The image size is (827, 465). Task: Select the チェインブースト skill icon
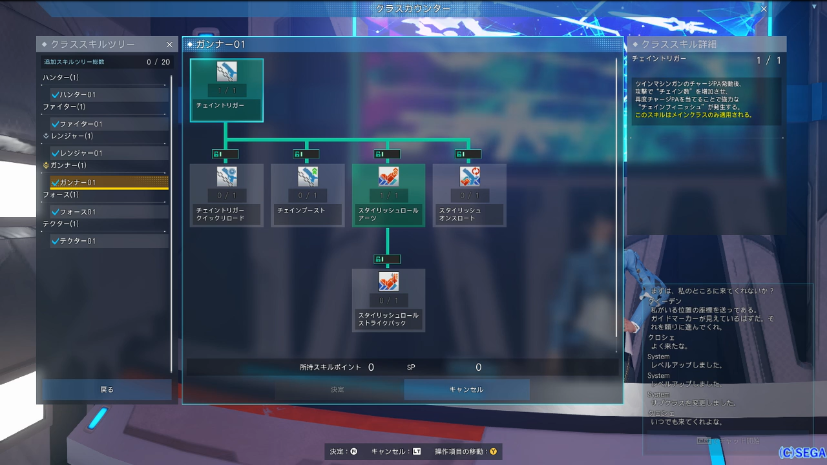(307, 177)
